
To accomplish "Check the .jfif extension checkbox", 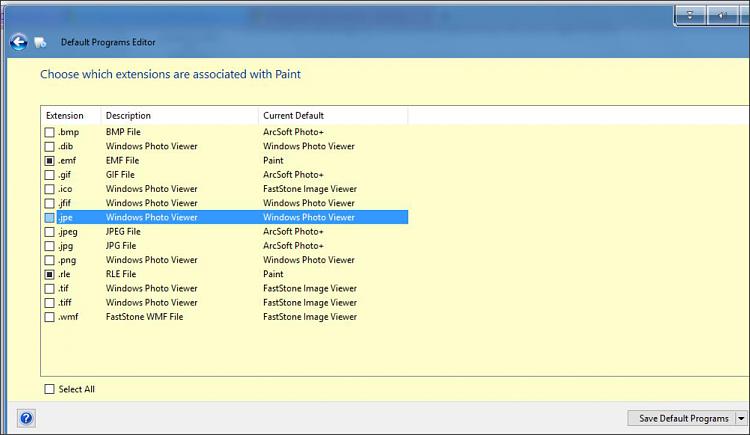I will tap(49, 203).
